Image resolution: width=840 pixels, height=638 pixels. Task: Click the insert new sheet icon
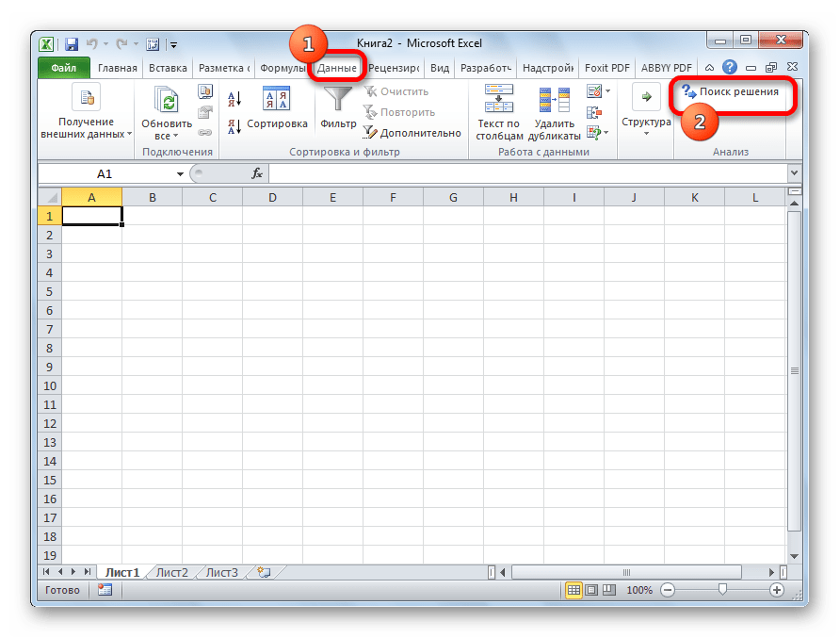pyautogui.click(x=264, y=572)
